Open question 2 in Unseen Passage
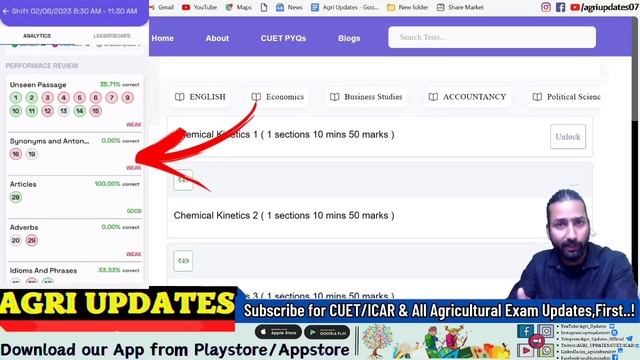Screen dimensions: 640x360 point(31,98)
